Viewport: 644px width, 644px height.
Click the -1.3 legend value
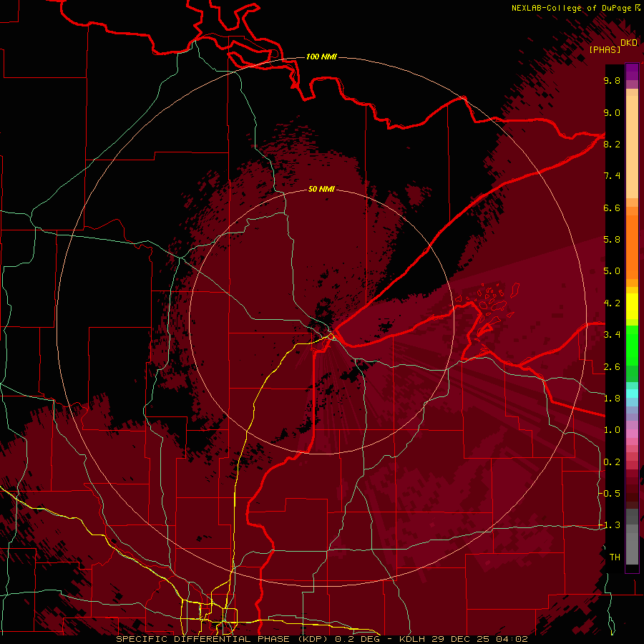[610, 525]
